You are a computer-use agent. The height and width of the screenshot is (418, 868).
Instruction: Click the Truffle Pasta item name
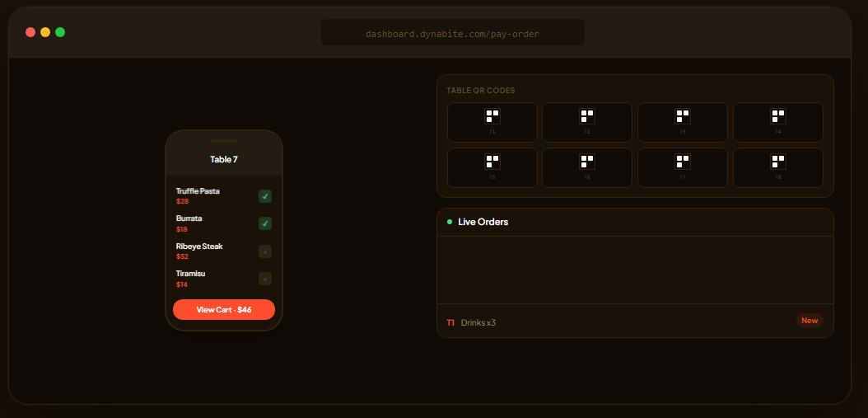[198, 190]
